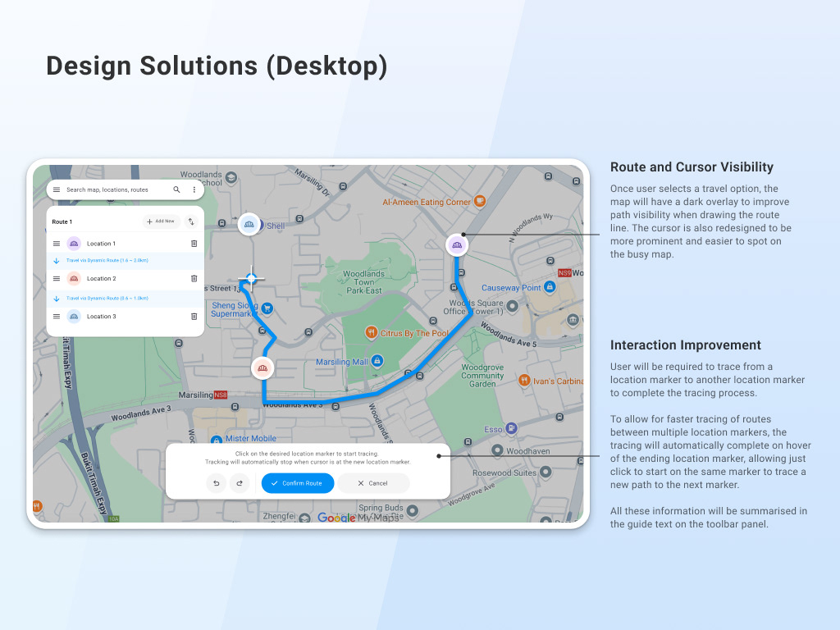Click the blue Location 3 badge in list
Image resolution: width=840 pixels, height=630 pixels.
74,317
